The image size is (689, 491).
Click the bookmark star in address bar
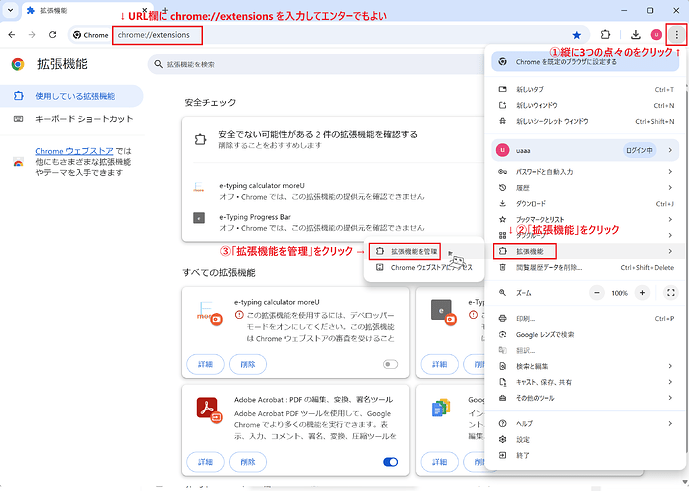tap(577, 35)
